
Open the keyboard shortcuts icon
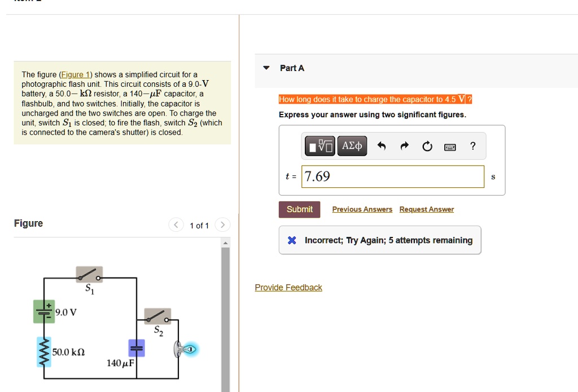450,146
